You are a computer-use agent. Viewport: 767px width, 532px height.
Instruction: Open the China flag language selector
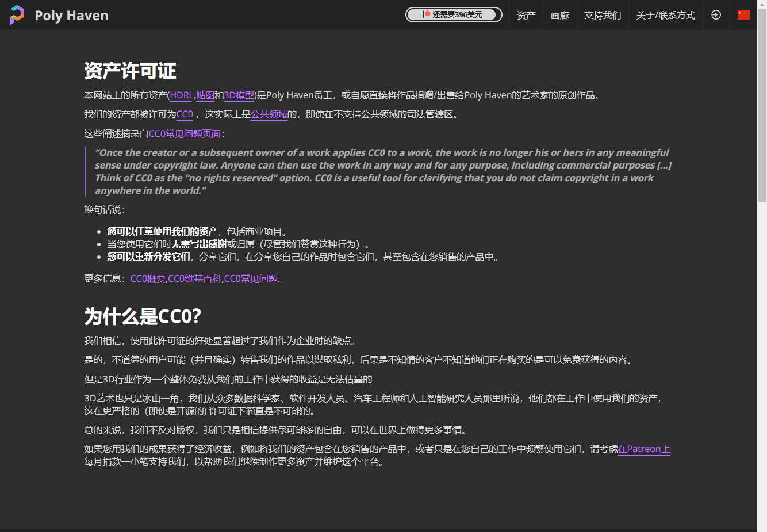click(743, 15)
